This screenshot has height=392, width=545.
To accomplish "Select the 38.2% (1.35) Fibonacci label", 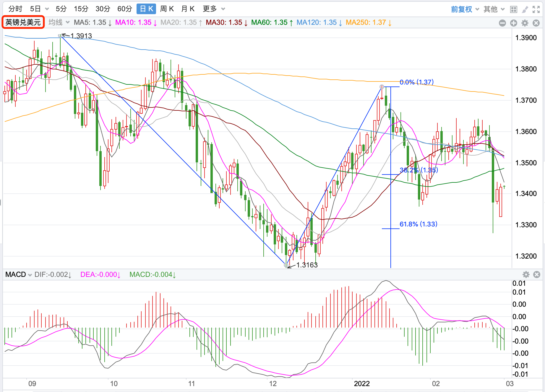I will point(419,170).
